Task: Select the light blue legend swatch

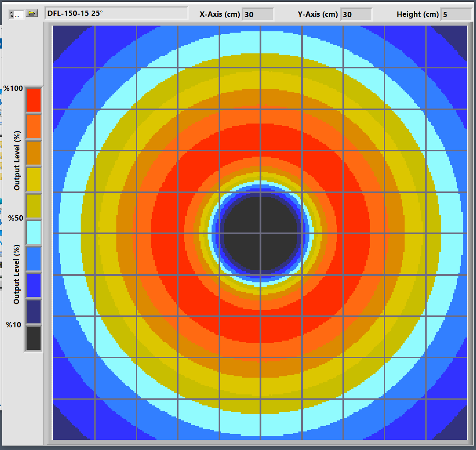Action: [33, 259]
